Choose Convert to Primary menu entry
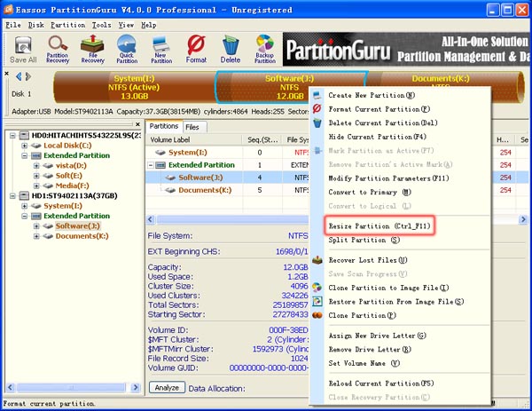 pyautogui.click(x=401, y=193)
